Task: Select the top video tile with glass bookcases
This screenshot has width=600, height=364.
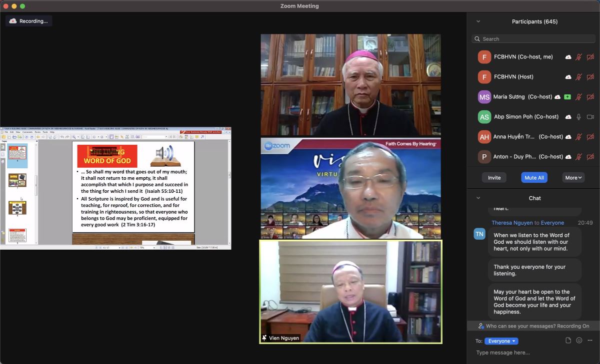Action: (x=350, y=85)
